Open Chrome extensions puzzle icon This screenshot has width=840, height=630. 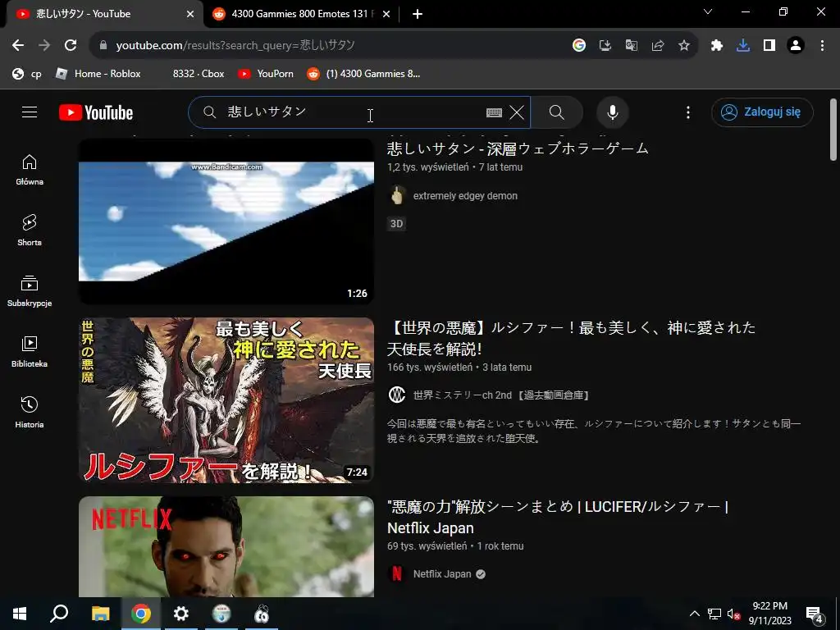tap(717, 46)
